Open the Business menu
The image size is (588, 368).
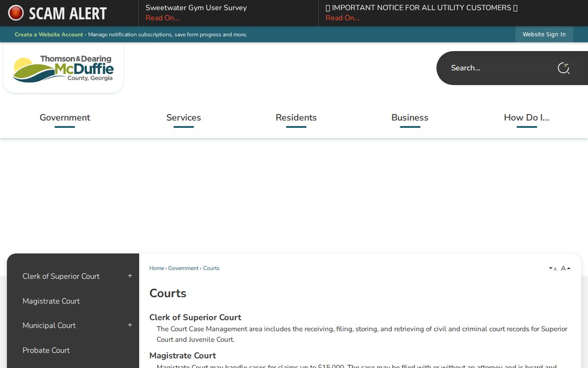(x=410, y=118)
